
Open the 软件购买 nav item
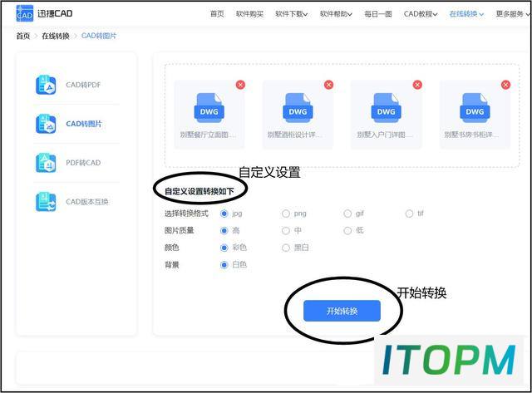point(249,14)
